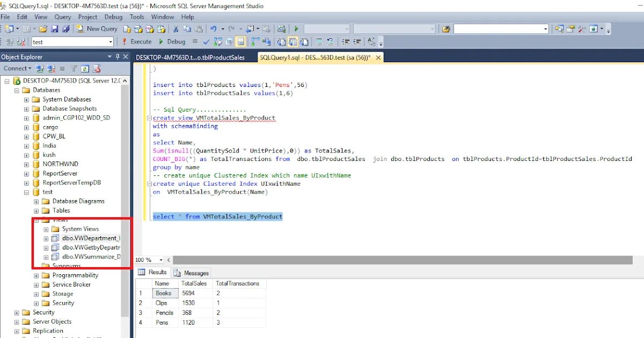Click the Open File folder icon
644x338 pixels.
(x=43, y=29)
